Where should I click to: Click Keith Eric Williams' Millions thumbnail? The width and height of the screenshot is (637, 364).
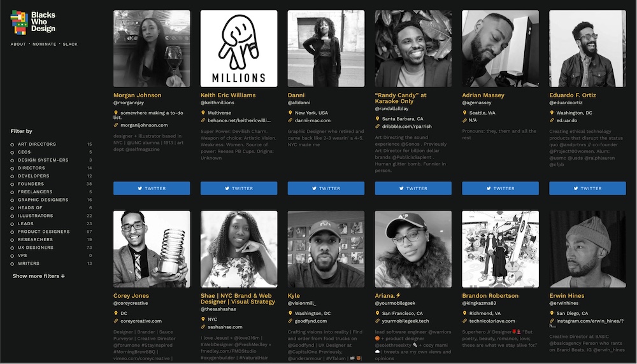pyautogui.click(x=239, y=49)
